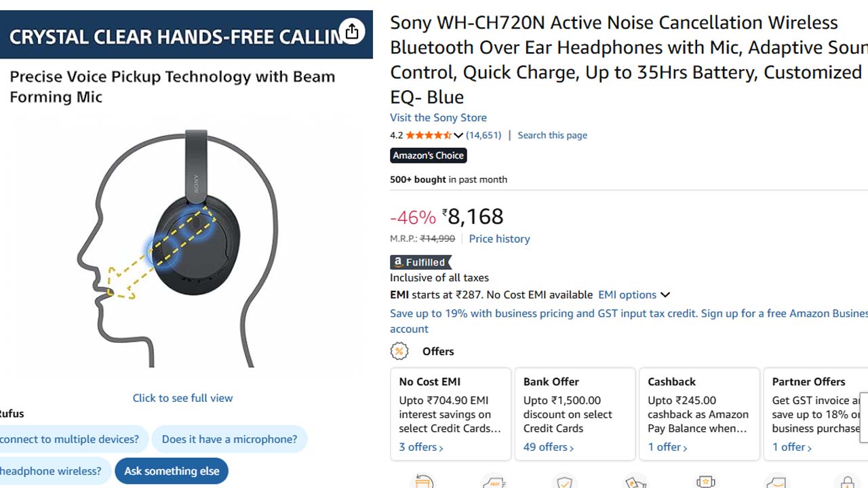868x488 pixels.
Task: Click the secure transaction lock icon
Action: [x=847, y=482]
